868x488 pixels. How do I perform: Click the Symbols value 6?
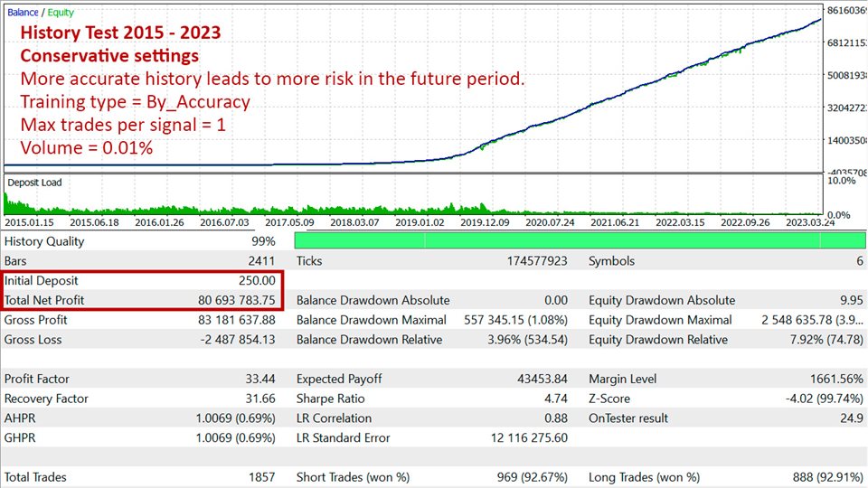pos(860,260)
